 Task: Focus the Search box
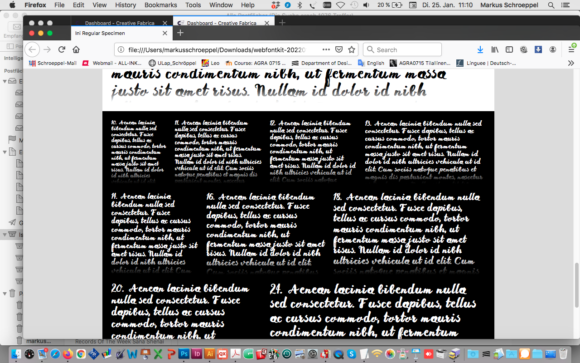tap(402, 50)
